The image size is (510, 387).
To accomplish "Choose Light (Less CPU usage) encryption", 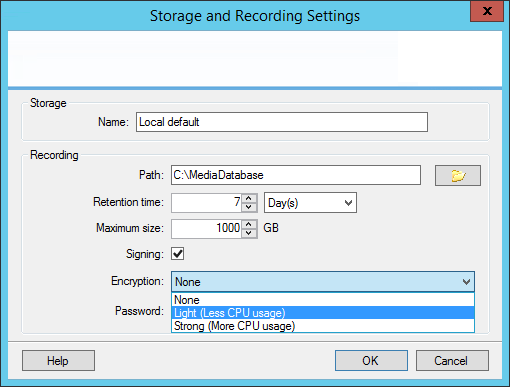I will click(x=323, y=313).
